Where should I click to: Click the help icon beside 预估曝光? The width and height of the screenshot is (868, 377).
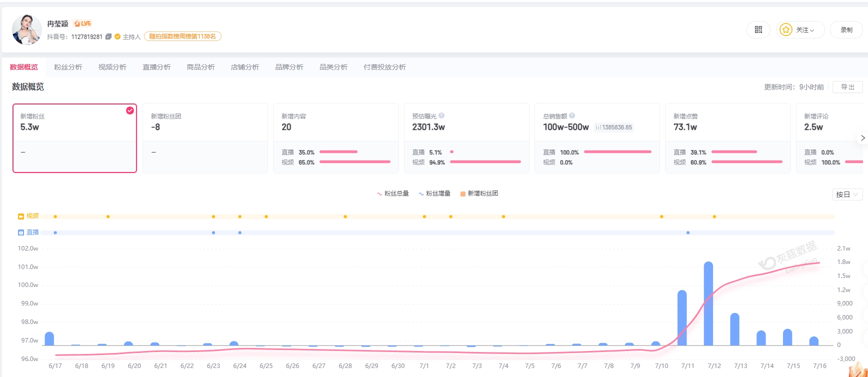point(441,115)
